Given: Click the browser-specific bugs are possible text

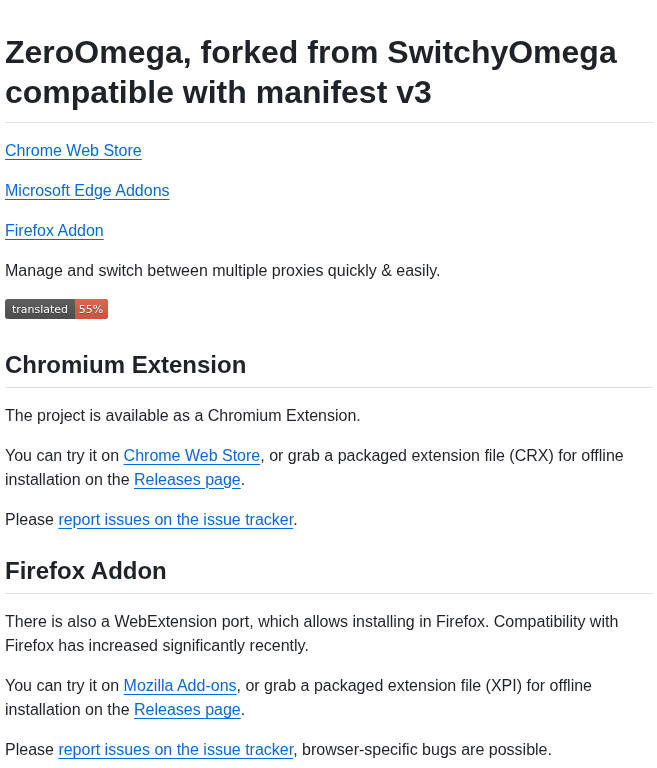Looking at the screenshot, I should [x=427, y=750].
